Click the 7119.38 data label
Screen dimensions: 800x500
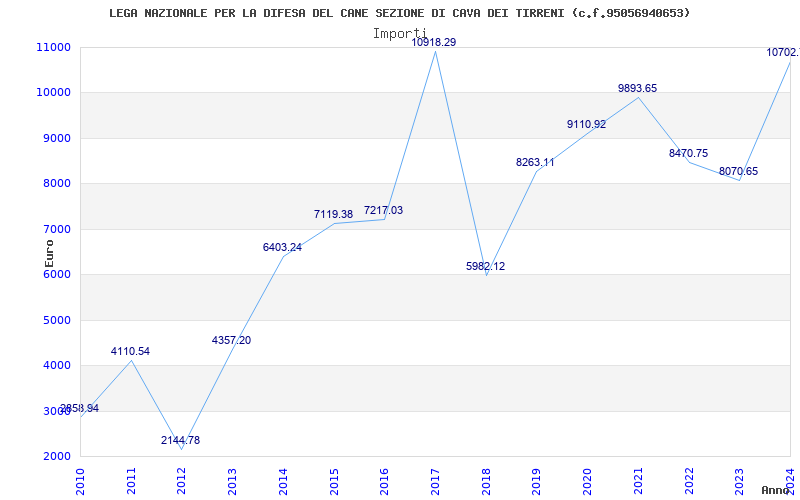[x=333, y=214]
